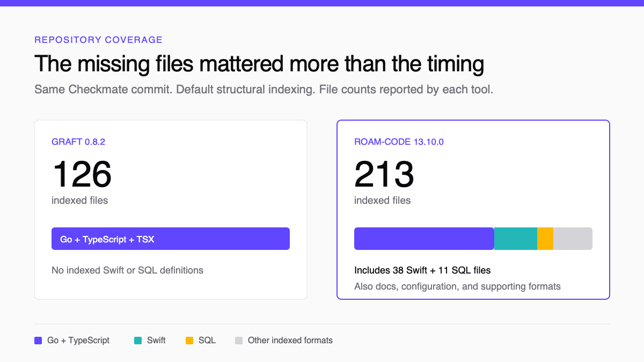This screenshot has height=362, width=644.
Task: Click the purple segment of the roam-code bar
Action: click(x=424, y=239)
